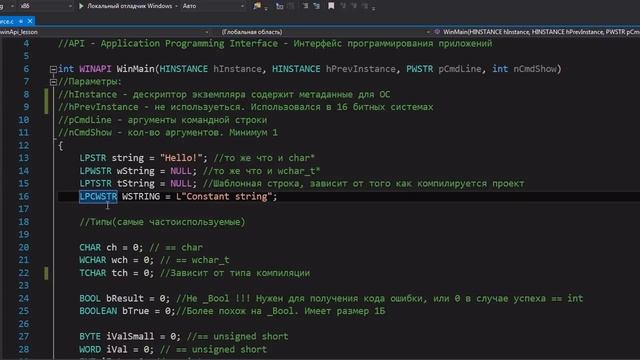Viewport: 640px width, 360px height.
Task: Click the iValSmall variable name
Action: tap(130, 336)
